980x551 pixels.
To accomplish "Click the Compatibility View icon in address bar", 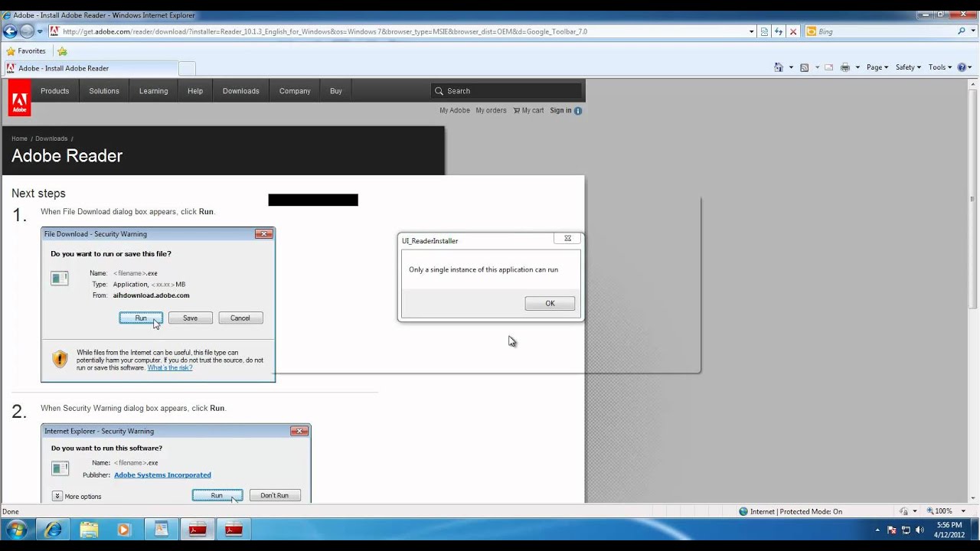I will coord(764,31).
